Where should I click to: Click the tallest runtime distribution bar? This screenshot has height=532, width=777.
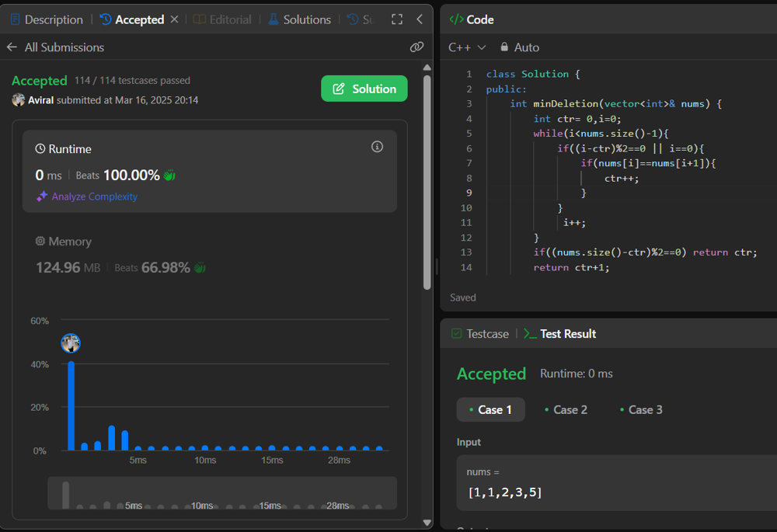tap(71, 405)
